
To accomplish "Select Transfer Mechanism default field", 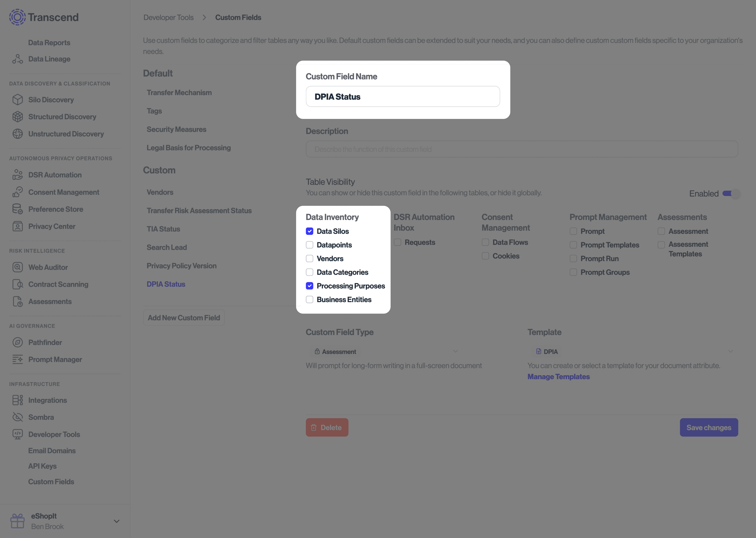I will coord(179,92).
